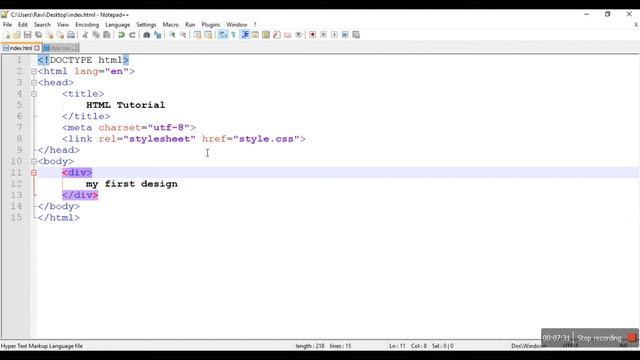Open the Settings menu
Viewport: 640px width, 360px height.
[x=146, y=25]
